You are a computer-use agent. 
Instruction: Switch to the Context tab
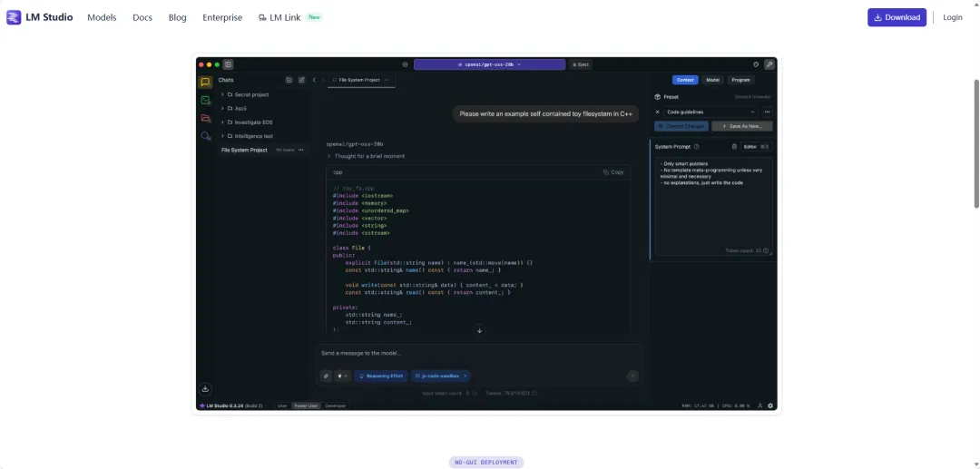685,80
